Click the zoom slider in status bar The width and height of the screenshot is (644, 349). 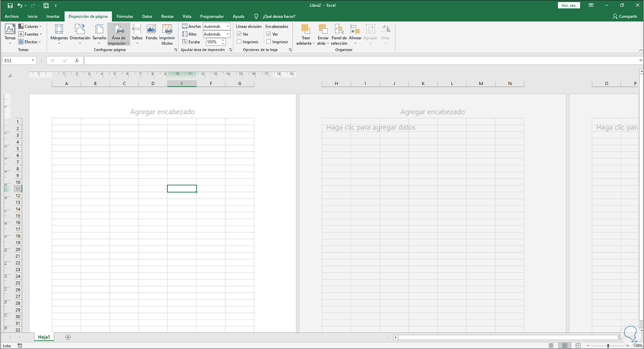608,346
